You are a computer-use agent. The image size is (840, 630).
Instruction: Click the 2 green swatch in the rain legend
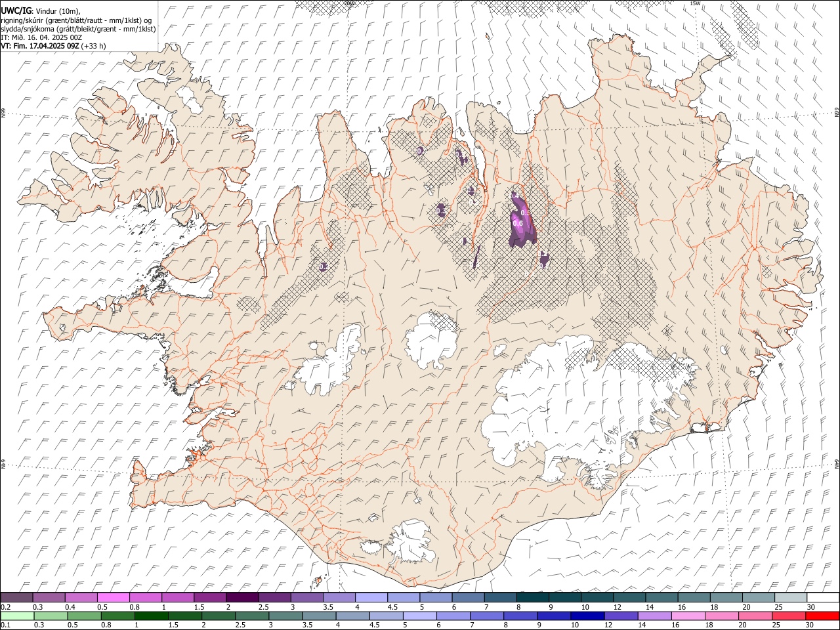pos(218,616)
